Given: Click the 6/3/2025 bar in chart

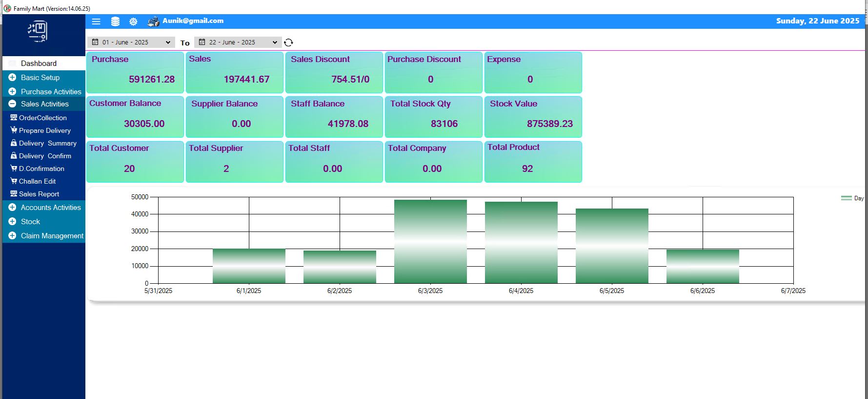Looking at the screenshot, I should coord(430,241).
